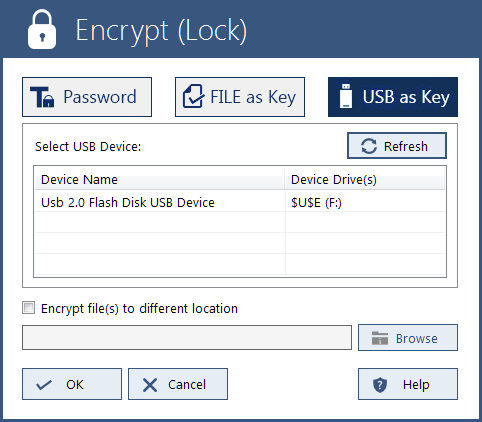Click the USB stick icon on USB as Key

pos(346,96)
